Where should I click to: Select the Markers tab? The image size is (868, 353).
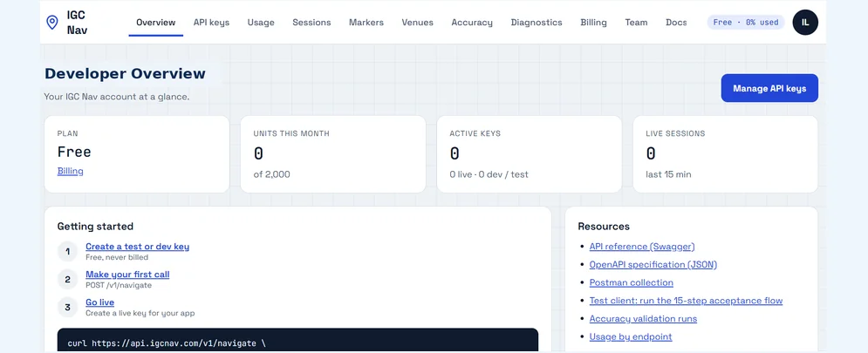point(366,23)
